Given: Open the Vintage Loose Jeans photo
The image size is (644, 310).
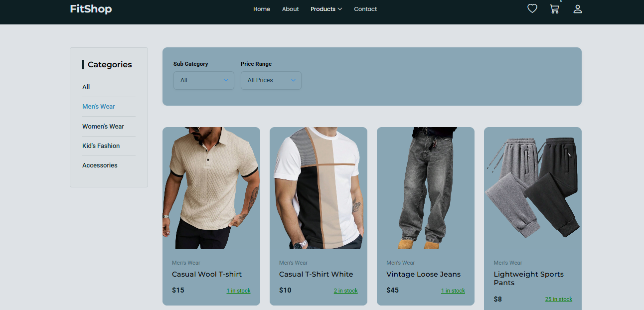Looking at the screenshot, I should [x=426, y=188].
